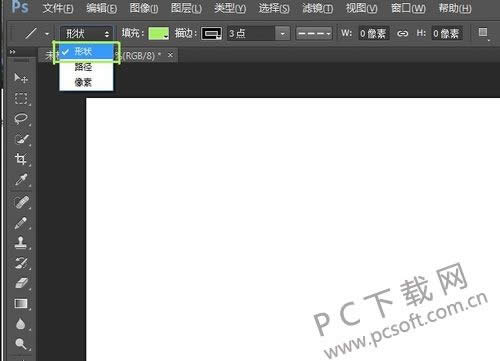Screen dimensions: 500x361
Task: Select the Healing Brush tool
Action: click(x=21, y=202)
